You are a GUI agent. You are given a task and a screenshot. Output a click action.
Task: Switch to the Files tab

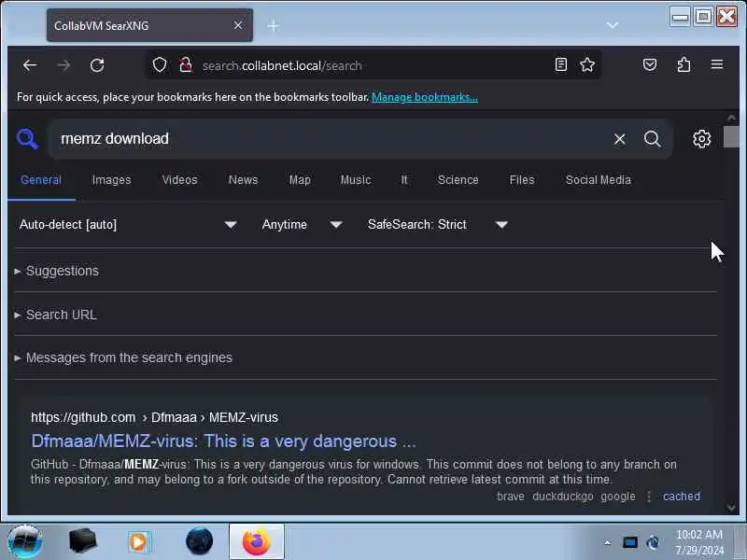tap(522, 180)
